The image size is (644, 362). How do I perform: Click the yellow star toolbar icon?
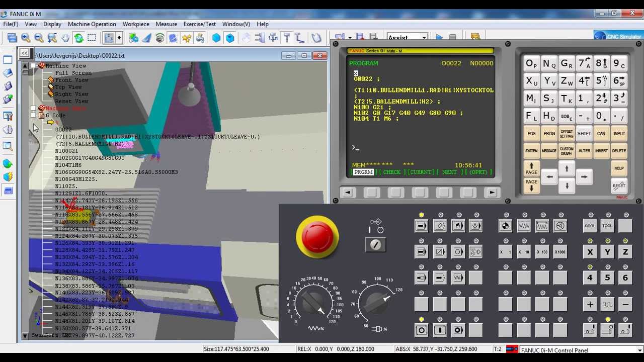click(187, 38)
